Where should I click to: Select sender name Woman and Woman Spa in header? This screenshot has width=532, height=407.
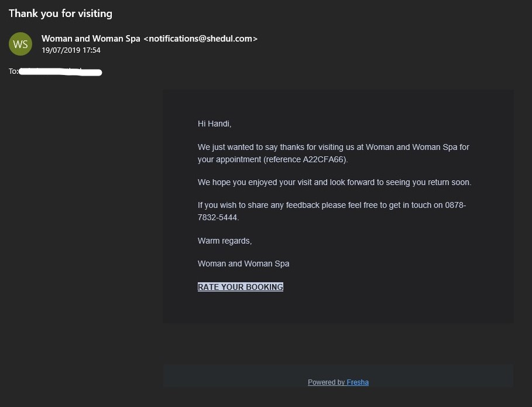[91, 39]
